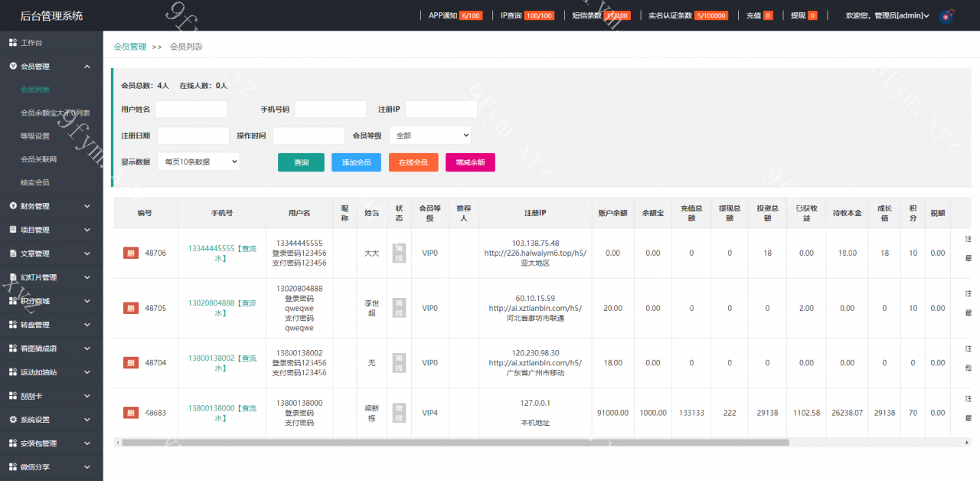
Task: Click the 离线 status of member 大大
Action: click(398, 254)
